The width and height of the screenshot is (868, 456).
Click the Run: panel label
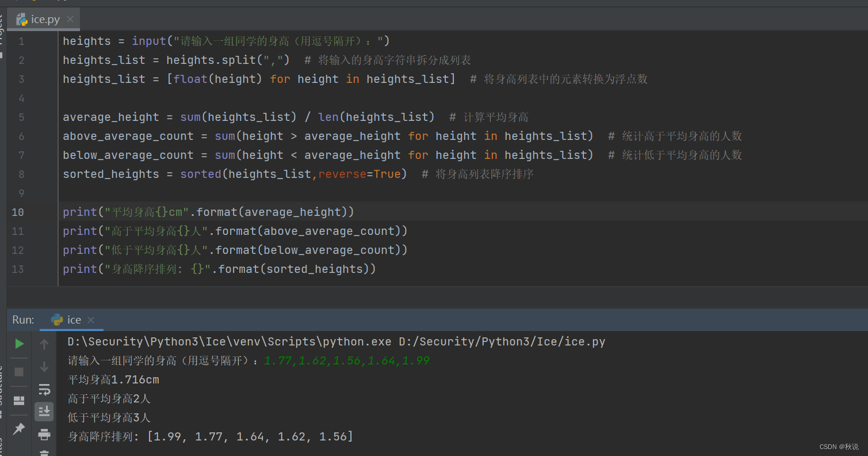[24, 320]
